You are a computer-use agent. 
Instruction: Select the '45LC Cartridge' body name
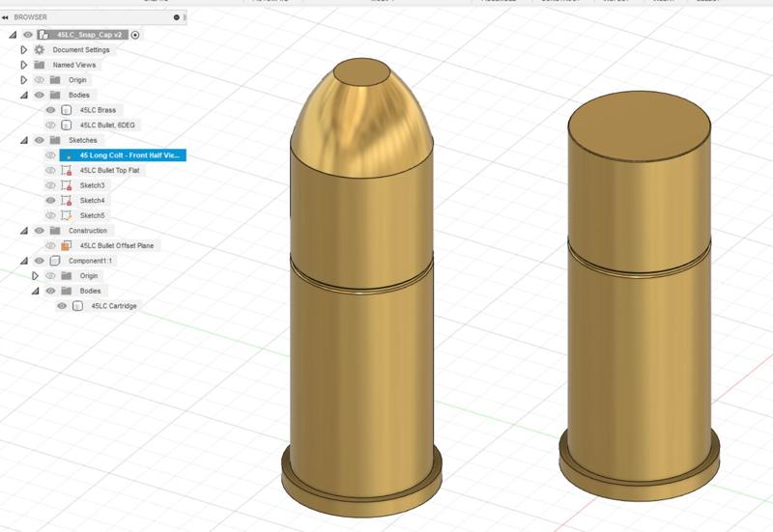(x=114, y=306)
